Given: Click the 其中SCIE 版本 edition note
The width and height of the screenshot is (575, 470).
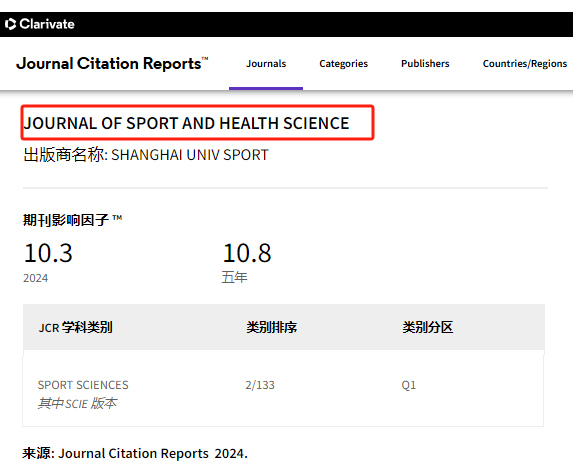Looking at the screenshot, I should 77,403.
